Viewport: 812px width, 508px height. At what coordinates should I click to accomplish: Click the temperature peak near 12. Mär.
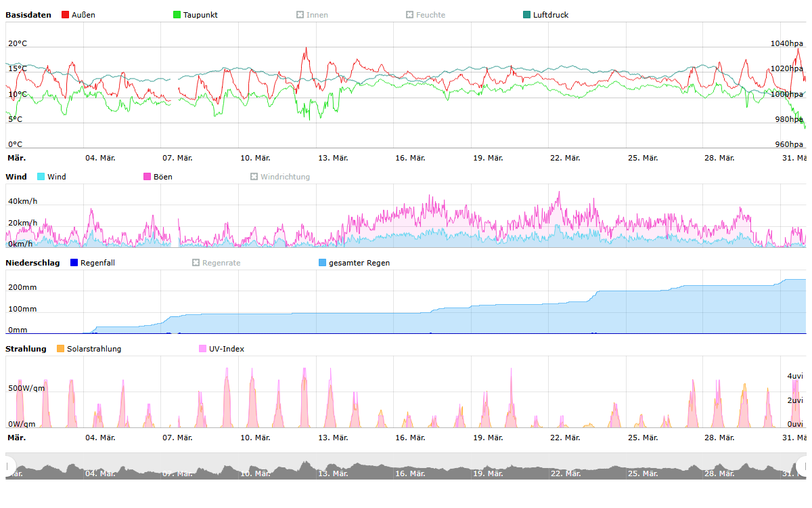coord(306,49)
